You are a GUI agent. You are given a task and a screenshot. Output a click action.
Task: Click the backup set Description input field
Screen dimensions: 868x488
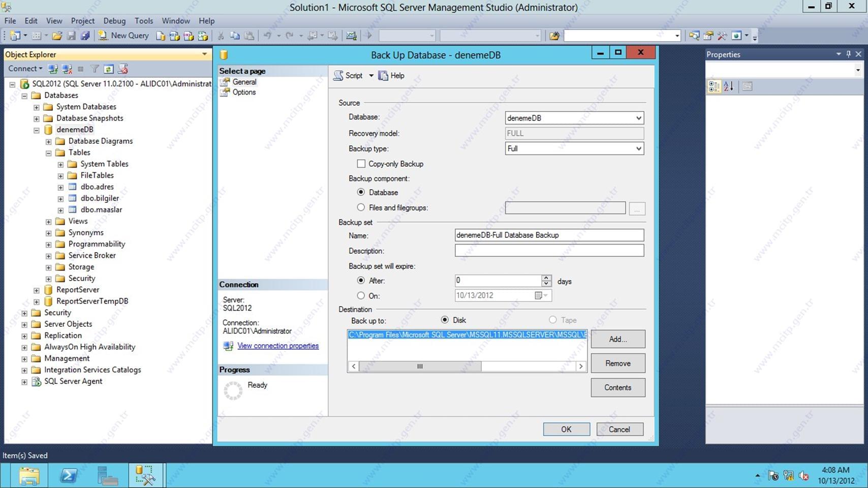pos(549,250)
